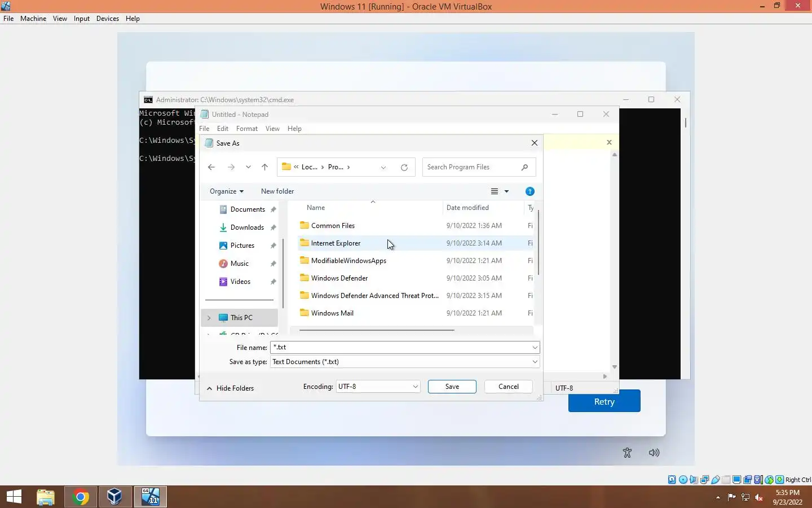The image size is (812, 508).
Task: Go up one folder level in Save As
Action: (264, 167)
